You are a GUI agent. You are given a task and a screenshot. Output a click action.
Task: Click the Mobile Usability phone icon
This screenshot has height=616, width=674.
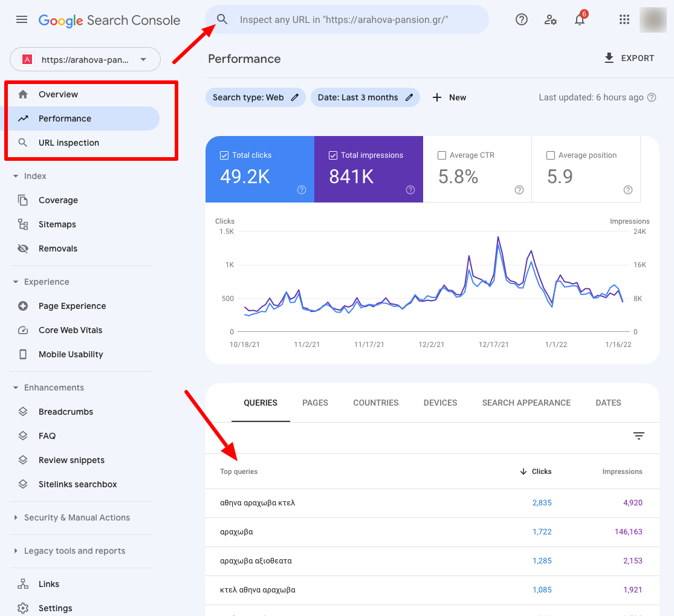point(23,354)
